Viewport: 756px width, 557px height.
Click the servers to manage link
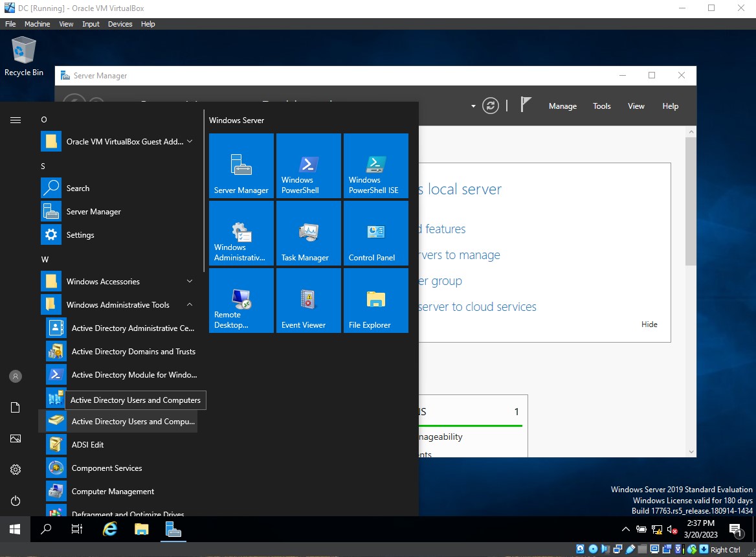click(x=460, y=255)
